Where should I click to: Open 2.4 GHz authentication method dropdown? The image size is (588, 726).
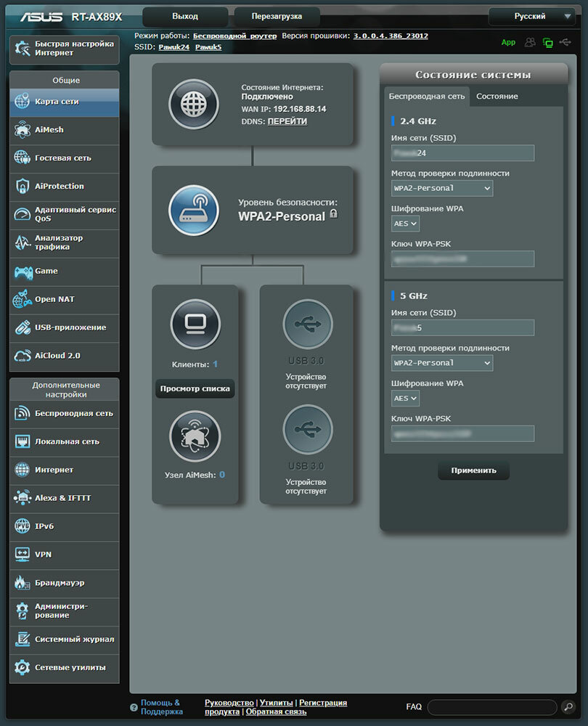pyautogui.click(x=441, y=189)
